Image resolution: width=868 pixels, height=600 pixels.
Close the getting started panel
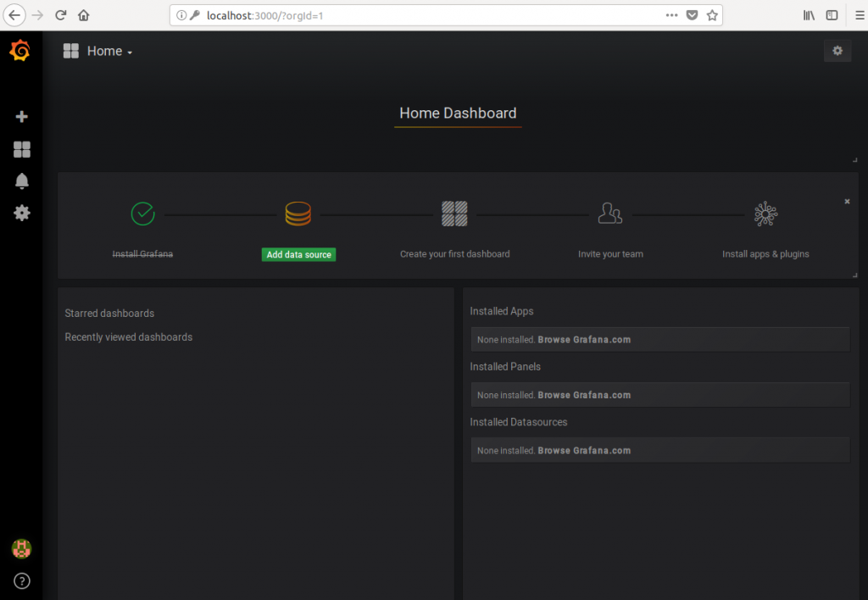[847, 202]
